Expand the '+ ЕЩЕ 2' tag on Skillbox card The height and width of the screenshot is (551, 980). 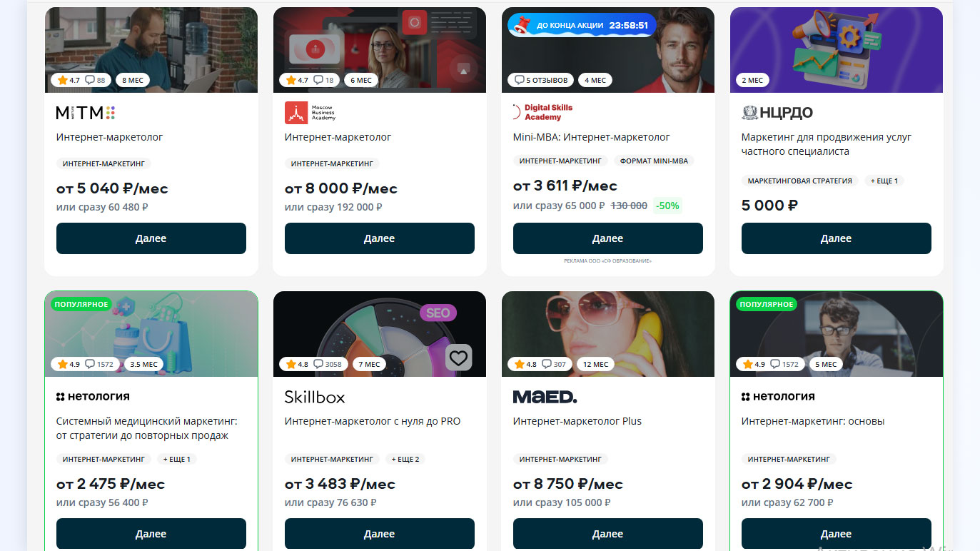tap(405, 459)
